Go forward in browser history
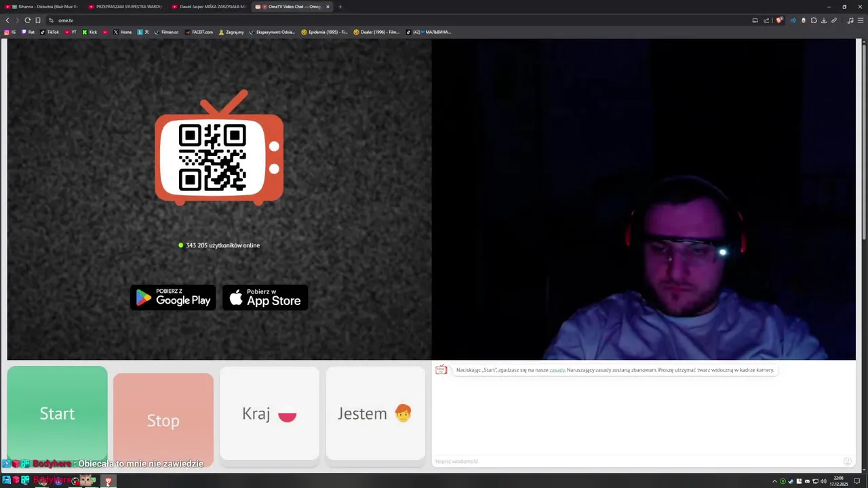This screenshot has height=488, width=868. click(x=18, y=20)
